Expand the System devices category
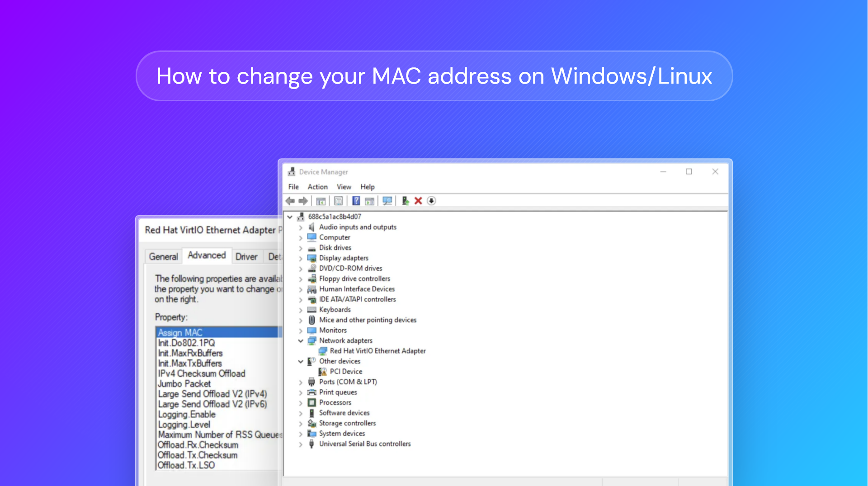Image resolution: width=868 pixels, height=486 pixels. point(301,434)
